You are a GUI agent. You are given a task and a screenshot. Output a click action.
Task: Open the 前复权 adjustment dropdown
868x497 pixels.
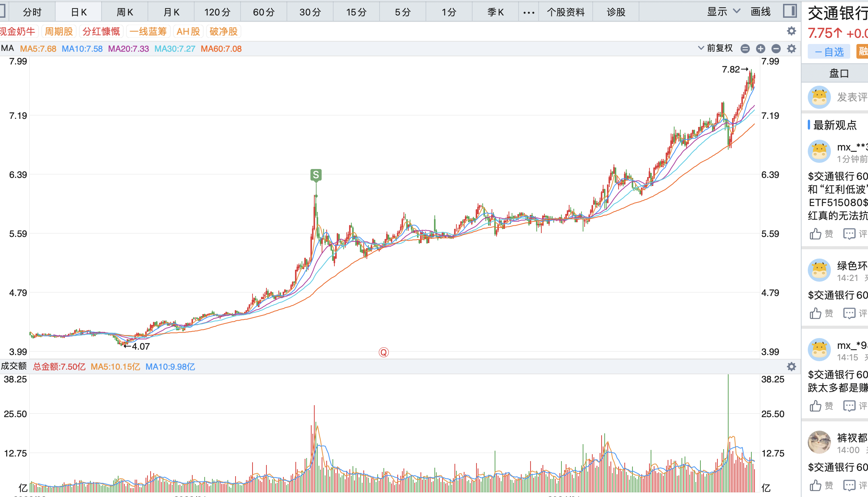[x=715, y=48]
